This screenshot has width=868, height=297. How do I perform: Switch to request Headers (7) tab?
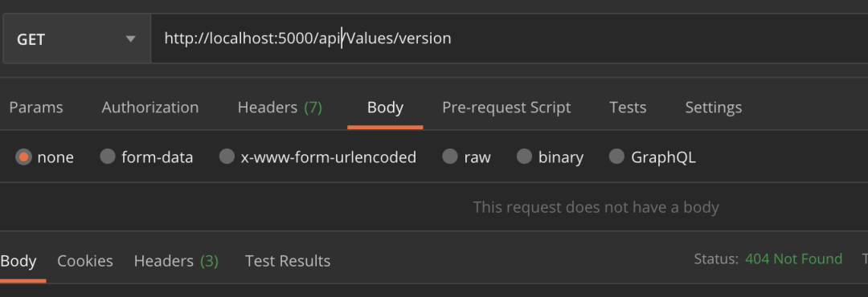(x=280, y=108)
